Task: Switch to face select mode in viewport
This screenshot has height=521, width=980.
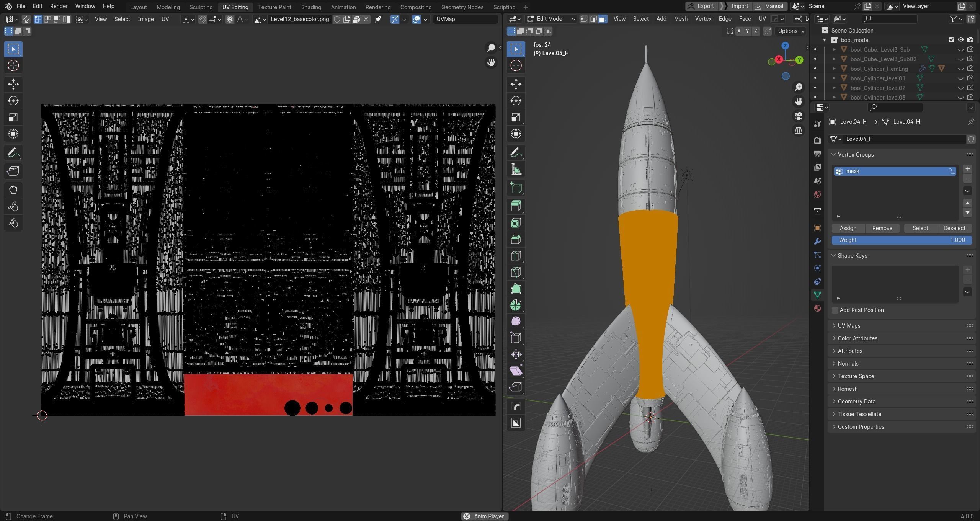Action: [x=603, y=19]
